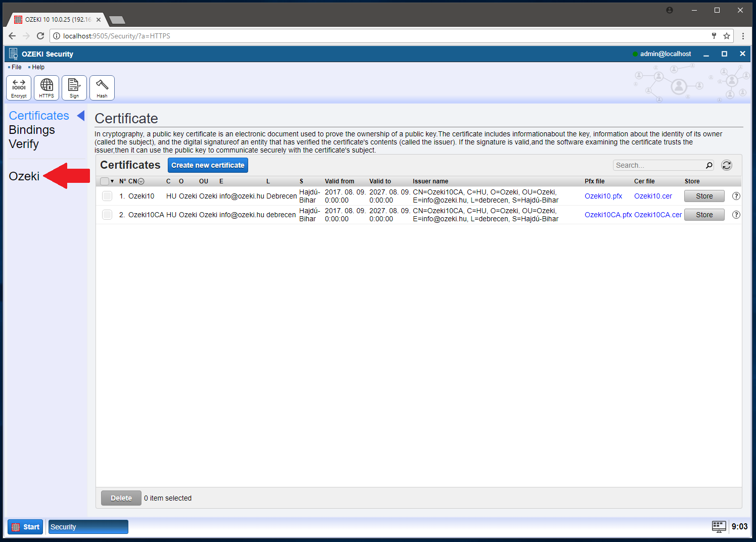The image size is (756, 542).
Task: Click the Cer file column header
Action: click(x=644, y=181)
